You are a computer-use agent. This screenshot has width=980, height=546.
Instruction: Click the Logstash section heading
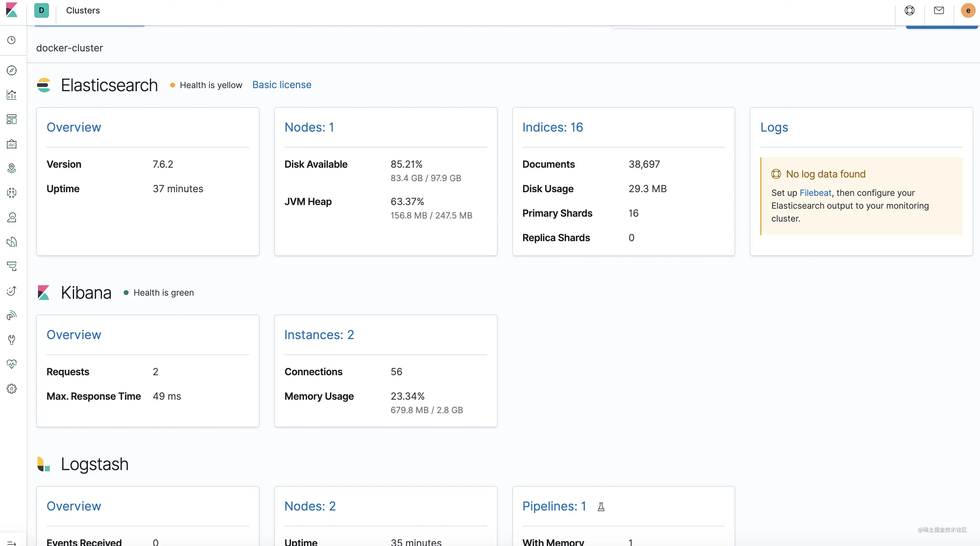(x=95, y=464)
